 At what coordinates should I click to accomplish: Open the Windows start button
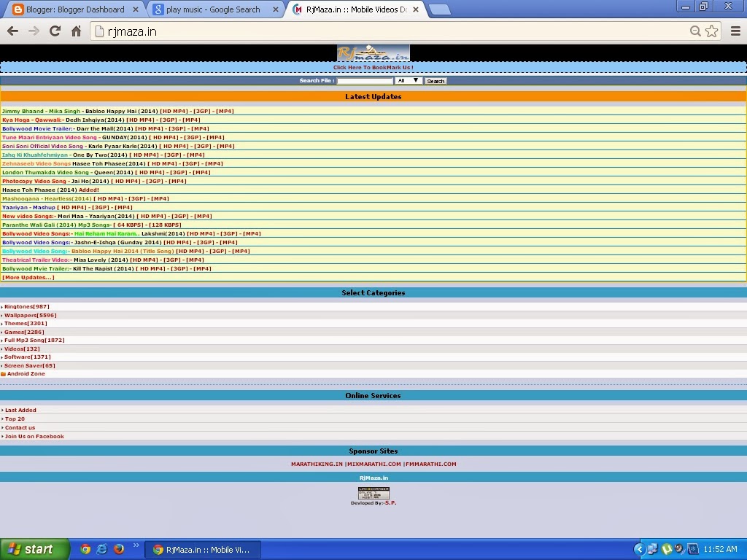click(35, 549)
